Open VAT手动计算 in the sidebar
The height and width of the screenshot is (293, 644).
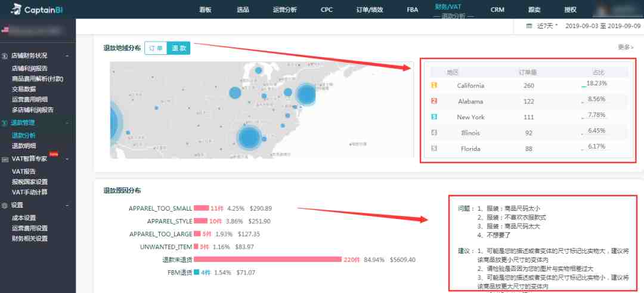(30, 192)
